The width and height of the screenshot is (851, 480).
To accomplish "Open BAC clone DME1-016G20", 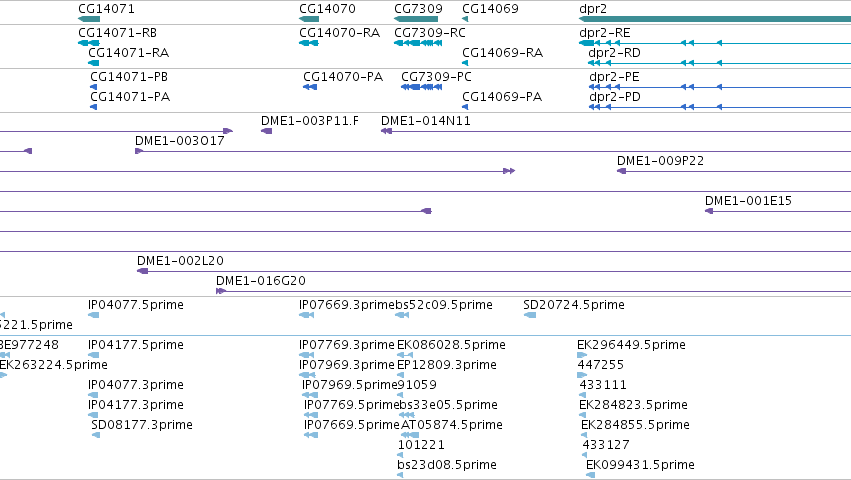I will pyautogui.click(x=261, y=281).
